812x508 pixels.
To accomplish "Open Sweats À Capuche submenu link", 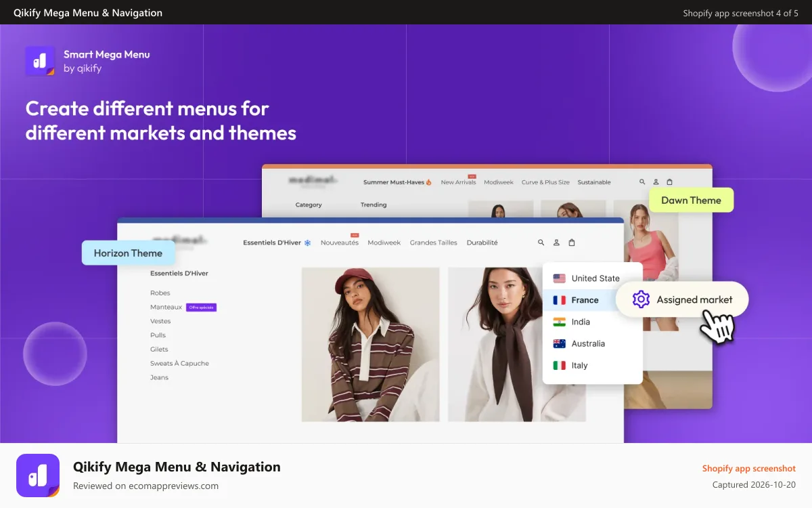I will click(179, 364).
